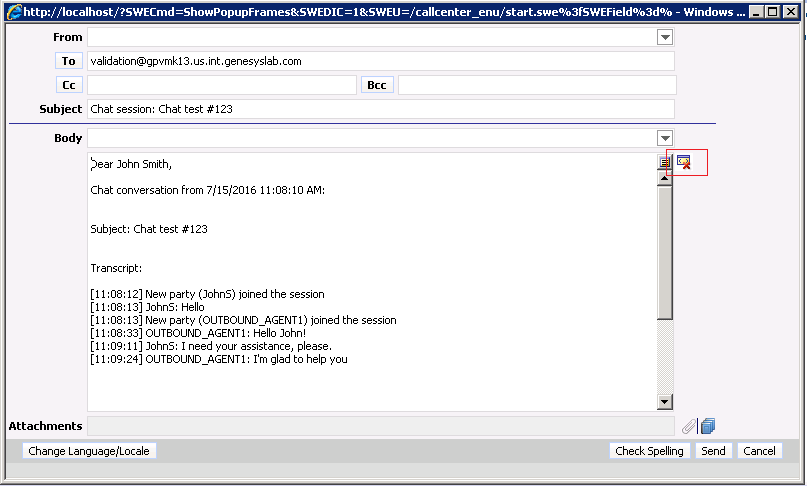Image resolution: width=807 pixels, height=486 pixels.
Task: Click the '[11:08:12] New party (JohnS)' line
Action: click(x=207, y=294)
